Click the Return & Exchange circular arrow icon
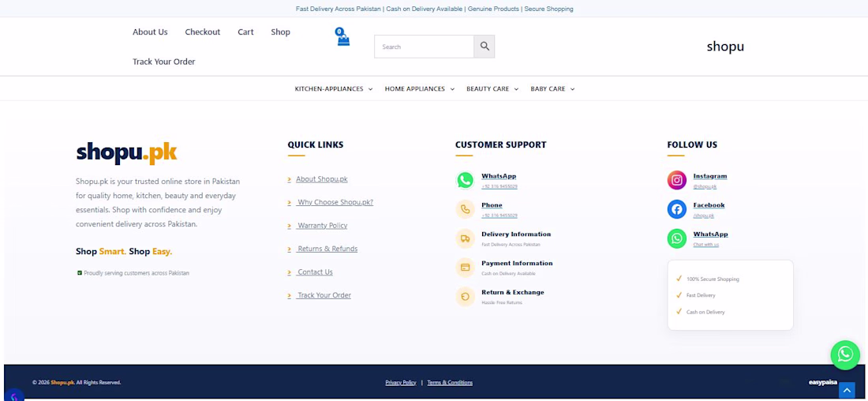 [x=465, y=296]
